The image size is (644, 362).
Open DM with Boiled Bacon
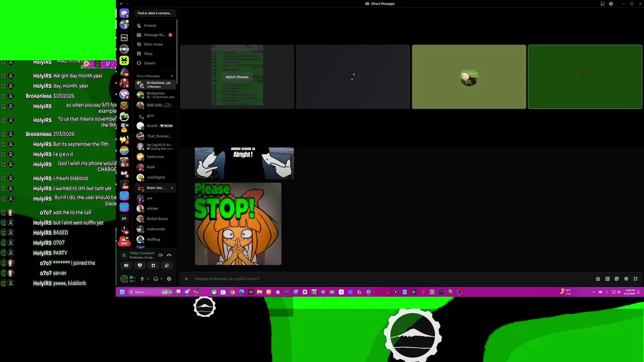[154, 219]
